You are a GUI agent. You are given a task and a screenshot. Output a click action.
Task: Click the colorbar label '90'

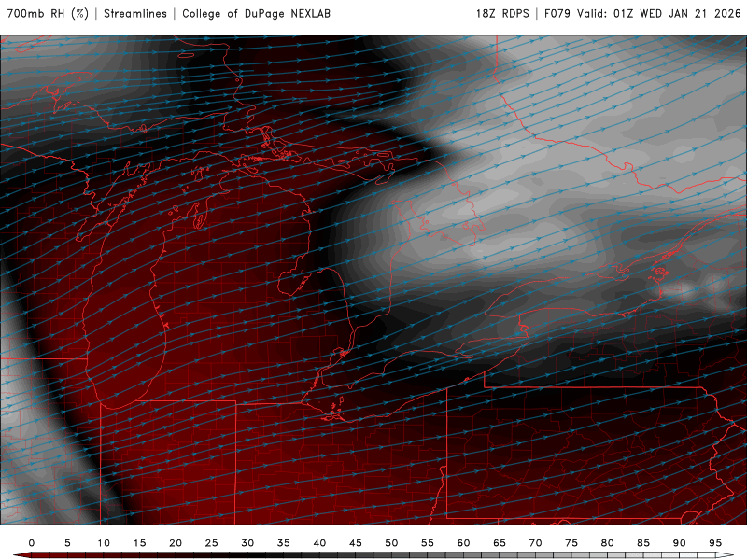coord(680,543)
